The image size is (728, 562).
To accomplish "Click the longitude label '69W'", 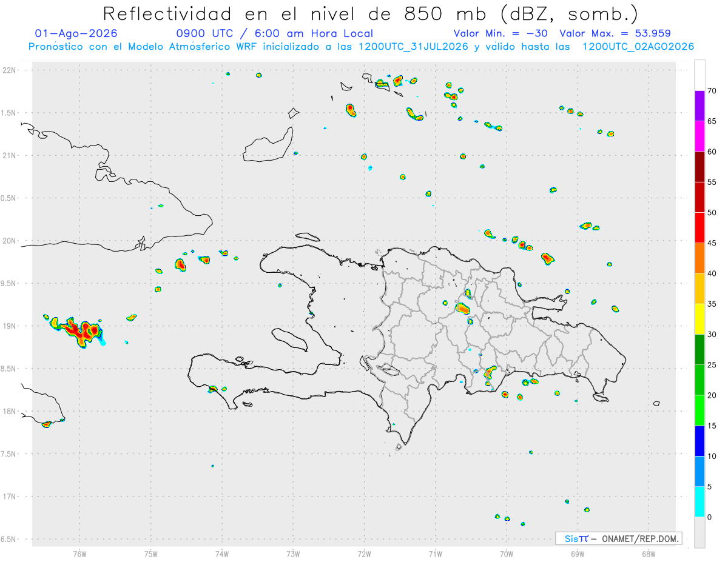I will point(578,554).
